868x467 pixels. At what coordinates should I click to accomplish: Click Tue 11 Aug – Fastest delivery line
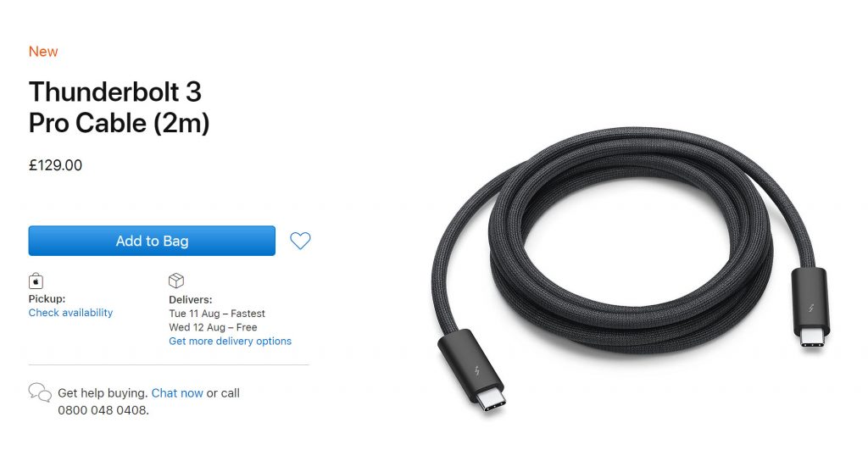(217, 314)
